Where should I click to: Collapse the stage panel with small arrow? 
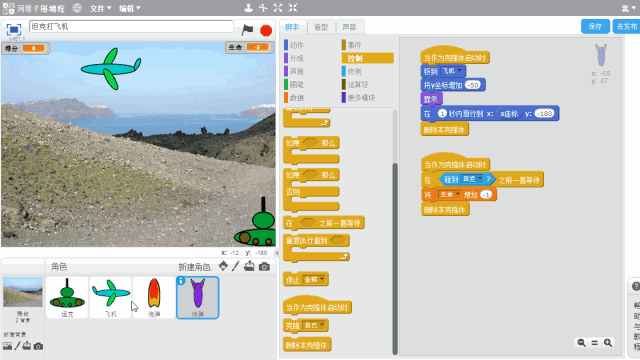point(276,253)
